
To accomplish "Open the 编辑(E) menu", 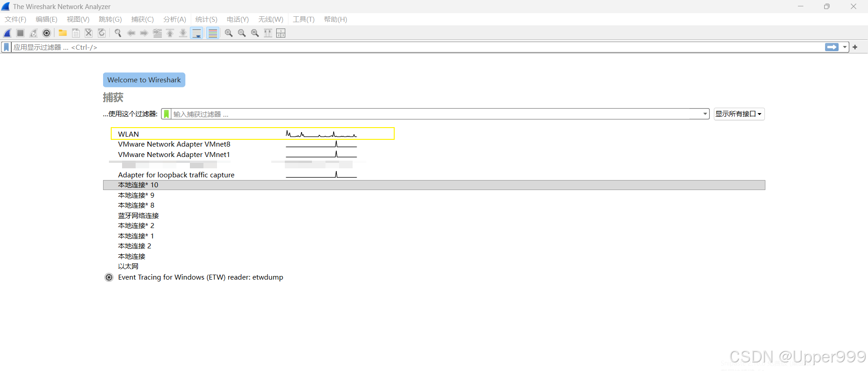I will (x=47, y=19).
